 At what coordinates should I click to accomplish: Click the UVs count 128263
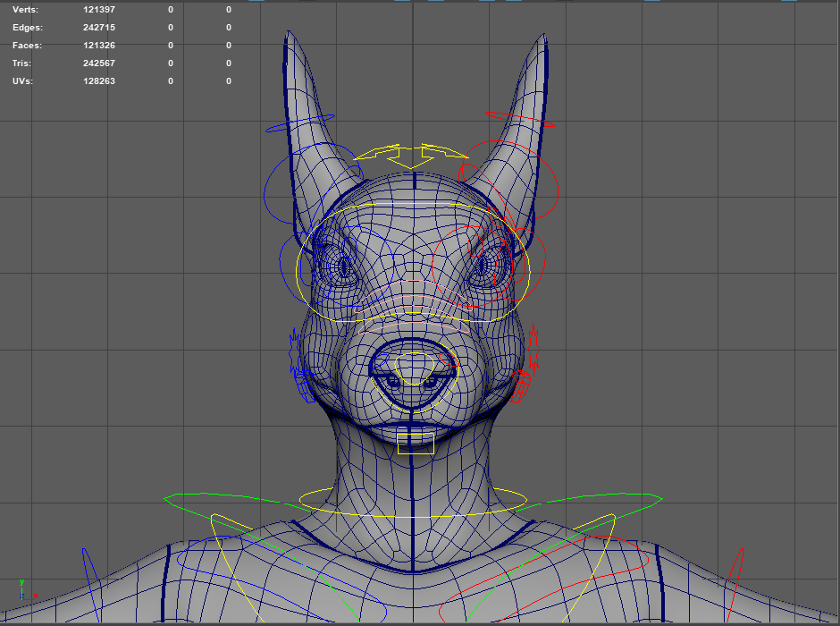pyautogui.click(x=99, y=81)
